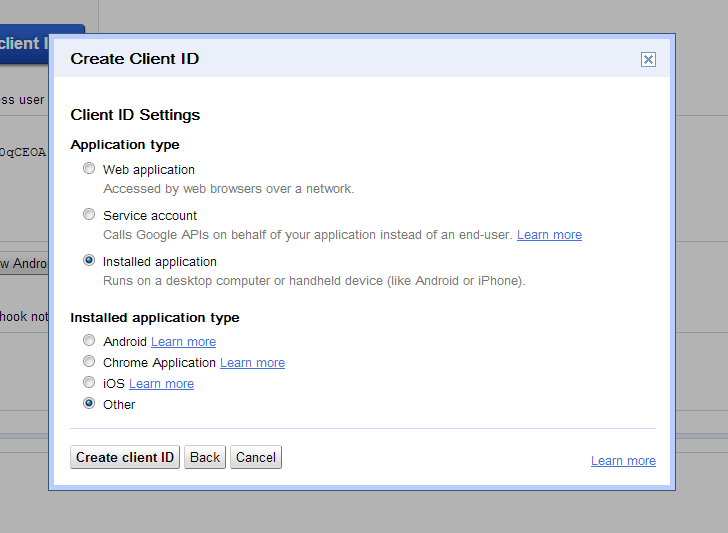The height and width of the screenshot is (533, 728).
Task: Pick the Android installed application type radio
Action: pos(89,341)
